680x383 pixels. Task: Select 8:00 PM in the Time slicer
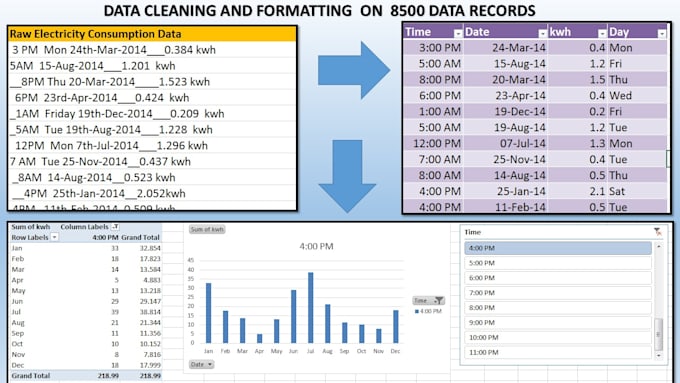[x=558, y=308]
